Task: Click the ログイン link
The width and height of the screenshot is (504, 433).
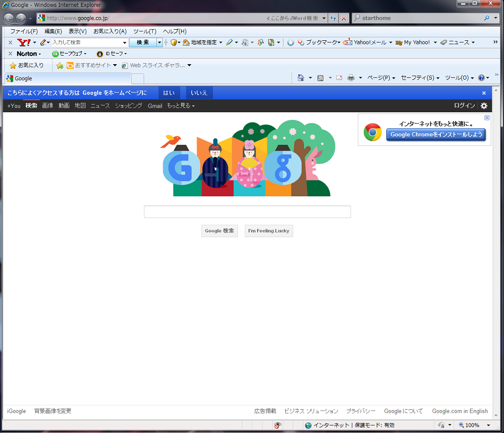Action: click(464, 106)
